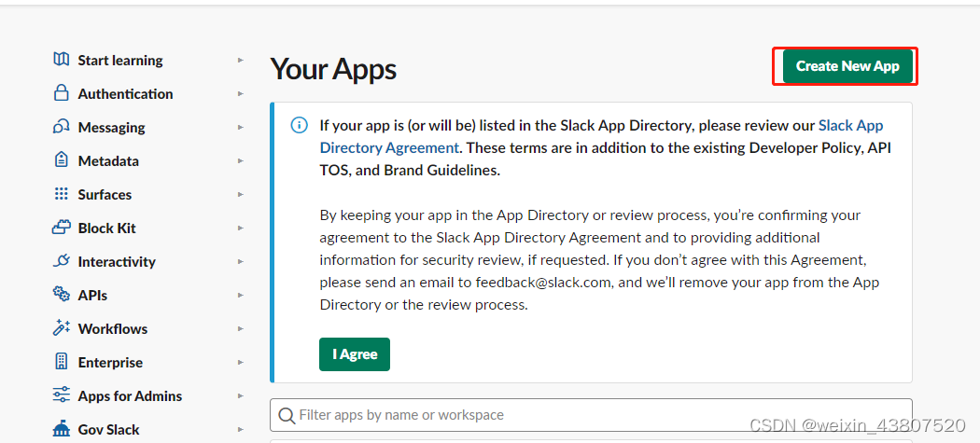Expand the Block Kit section arrow
The width and height of the screenshot is (980, 443).
241,228
